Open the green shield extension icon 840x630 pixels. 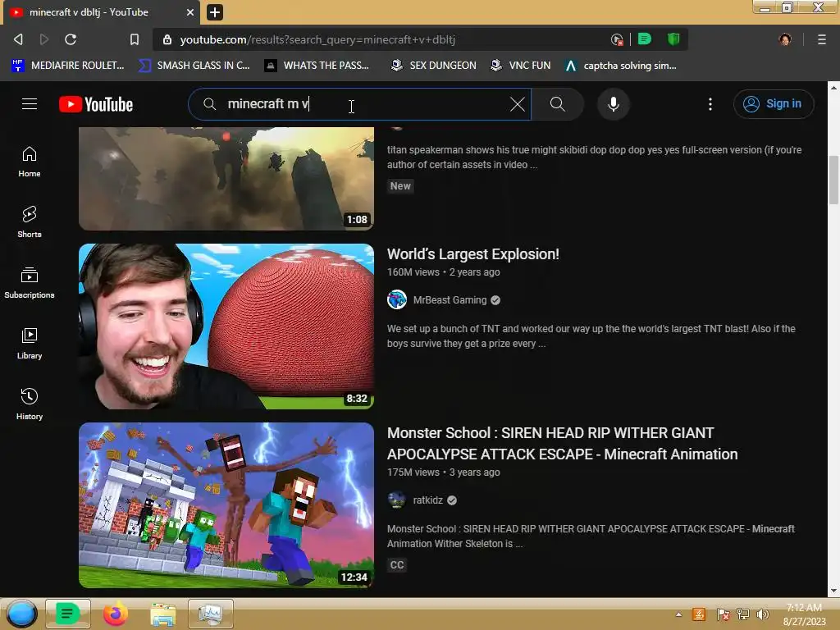coord(673,39)
